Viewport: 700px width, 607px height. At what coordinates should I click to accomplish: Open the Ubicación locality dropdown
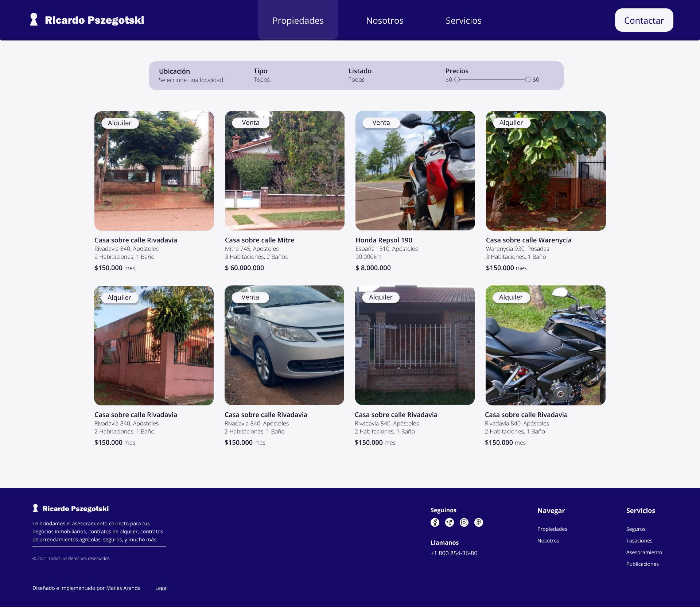(x=191, y=80)
